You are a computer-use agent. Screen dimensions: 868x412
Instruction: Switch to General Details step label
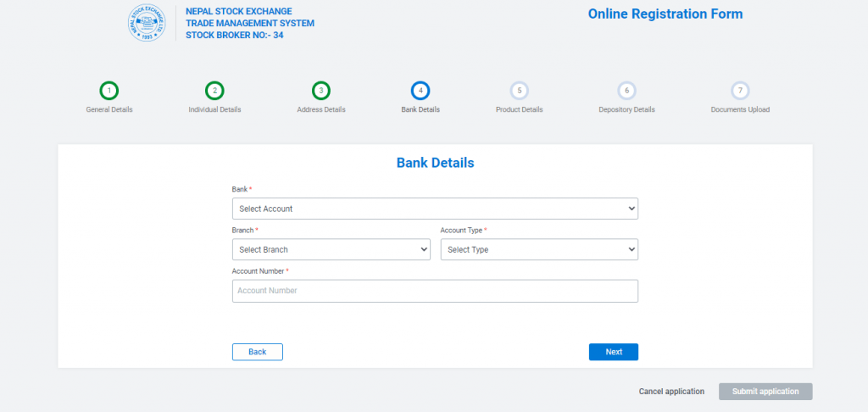[109, 109]
